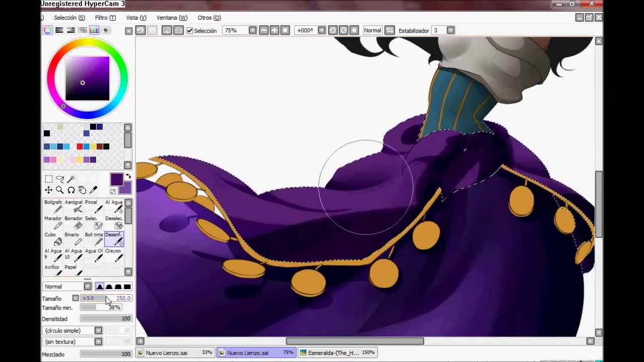Choose the Bolígrafo pen brush
Viewport: 644px width, 362px height.
(x=53, y=206)
